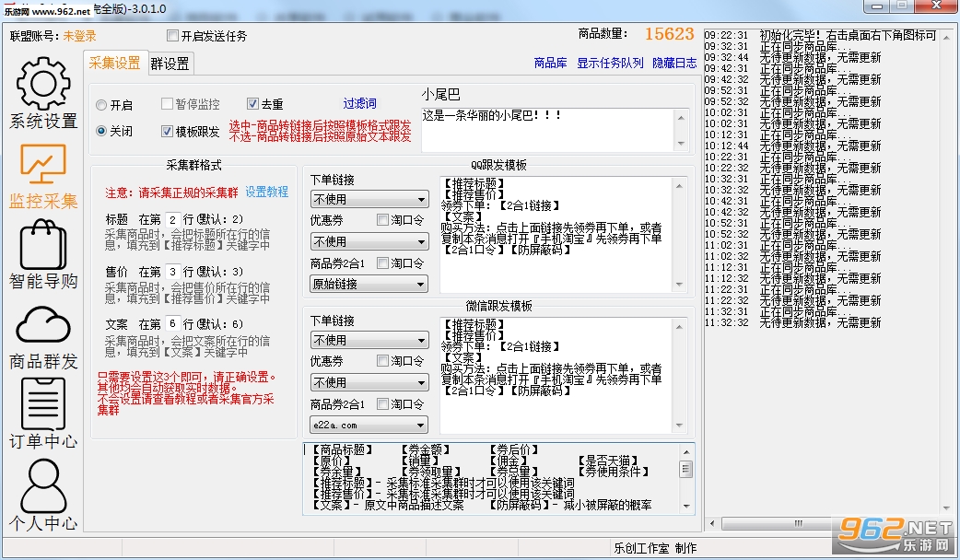Switch to 采集设置 tab
The width and height of the screenshot is (960, 560).
click(x=114, y=63)
